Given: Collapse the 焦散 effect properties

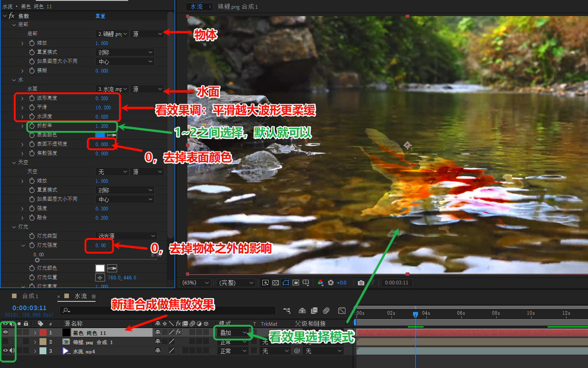Looking at the screenshot, I should (x=5, y=16).
